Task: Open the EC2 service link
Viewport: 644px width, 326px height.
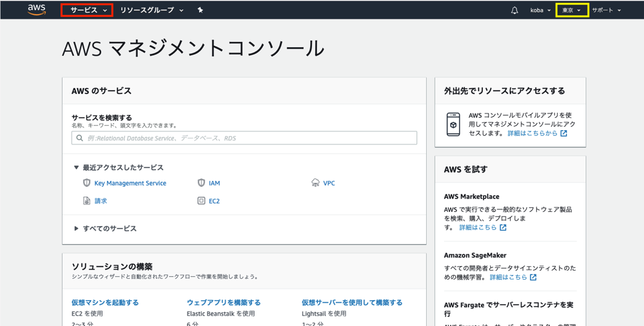Action: [x=215, y=201]
